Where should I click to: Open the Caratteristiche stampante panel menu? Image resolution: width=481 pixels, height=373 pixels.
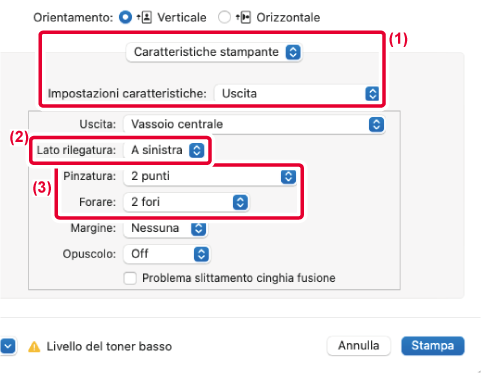(214, 52)
